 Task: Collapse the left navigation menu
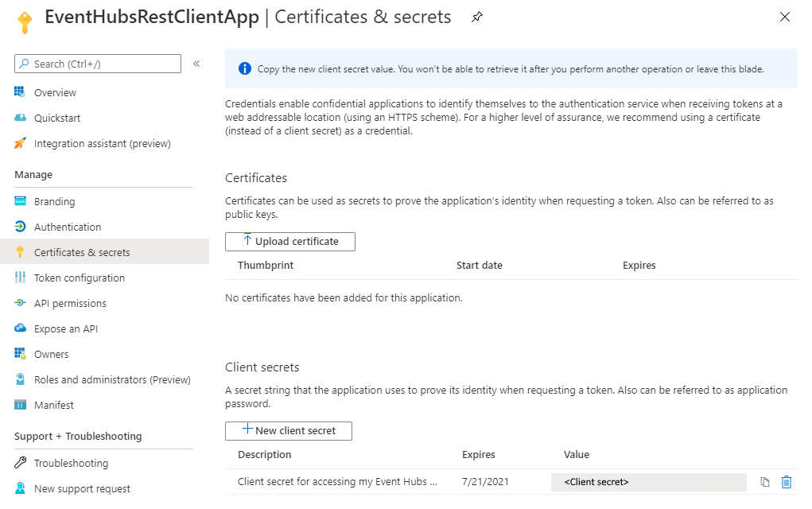(196, 64)
